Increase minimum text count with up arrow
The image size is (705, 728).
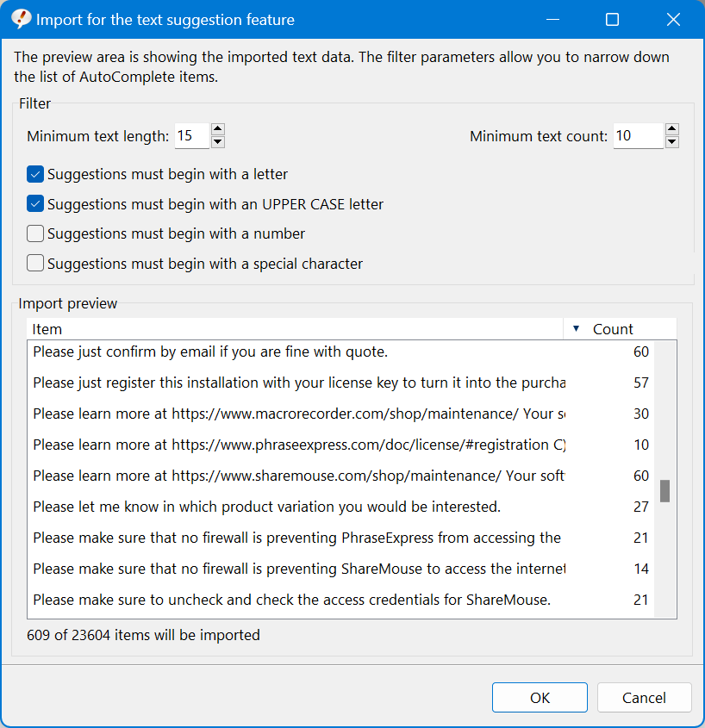672,128
